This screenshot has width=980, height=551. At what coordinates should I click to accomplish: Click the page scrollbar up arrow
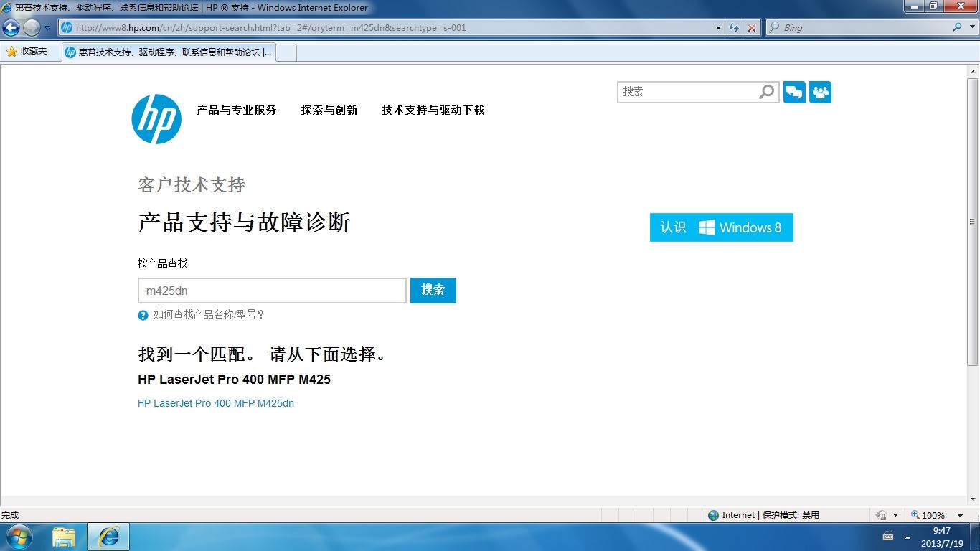pyautogui.click(x=974, y=72)
